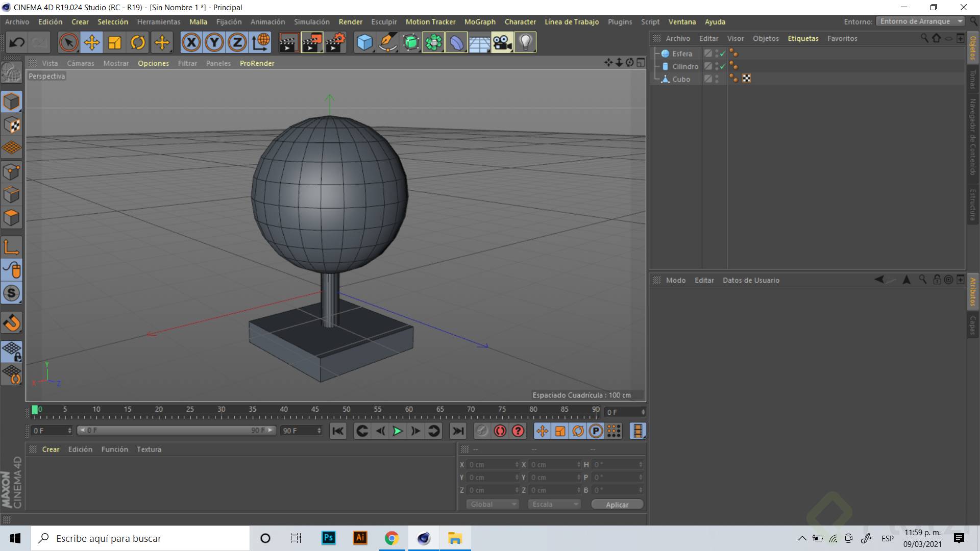This screenshot has height=551, width=980.
Task: Open the Global coordinate dropdown
Action: point(492,504)
